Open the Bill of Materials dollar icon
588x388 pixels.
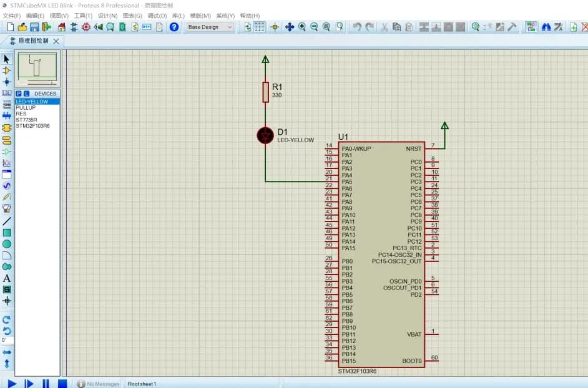pyautogui.click(x=135, y=27)
